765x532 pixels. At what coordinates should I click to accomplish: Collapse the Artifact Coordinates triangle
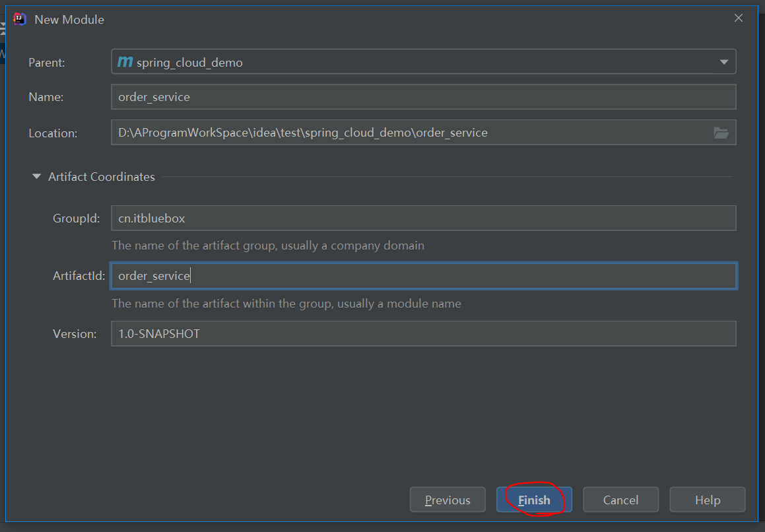[36, 177]
